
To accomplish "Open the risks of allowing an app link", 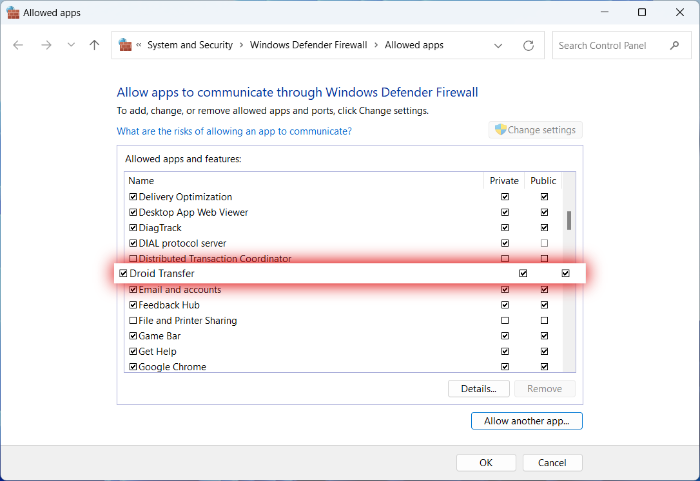I will [x=234, y=131].
